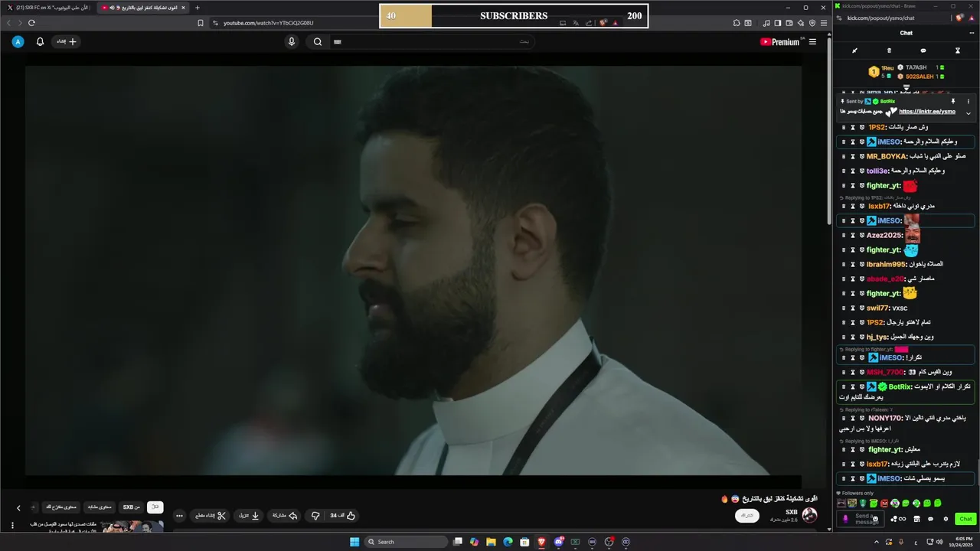
Task: Open more actions three-dot menu under video
Action: (179, 516)
